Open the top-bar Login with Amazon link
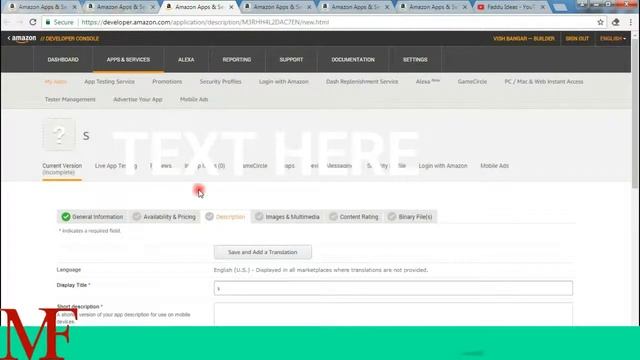 284,82
